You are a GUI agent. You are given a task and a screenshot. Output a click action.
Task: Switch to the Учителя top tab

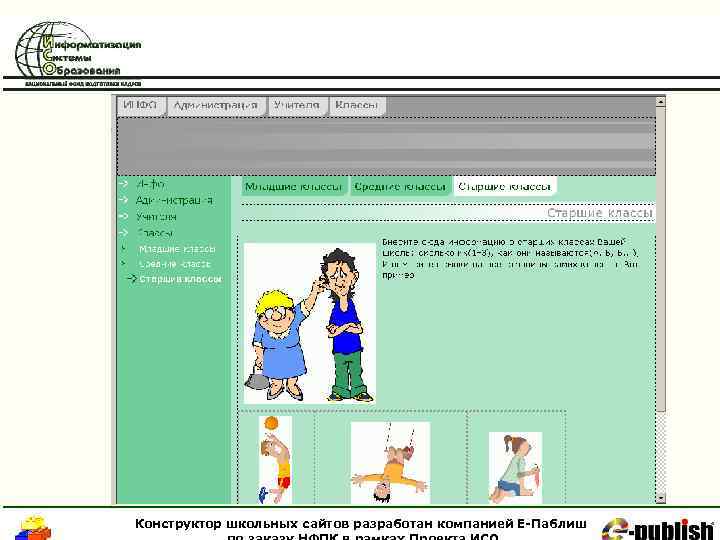pos(297,106)
